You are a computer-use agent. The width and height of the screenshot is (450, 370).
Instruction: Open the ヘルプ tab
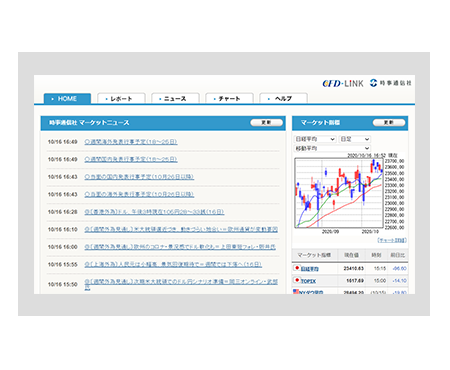(283, 99)
